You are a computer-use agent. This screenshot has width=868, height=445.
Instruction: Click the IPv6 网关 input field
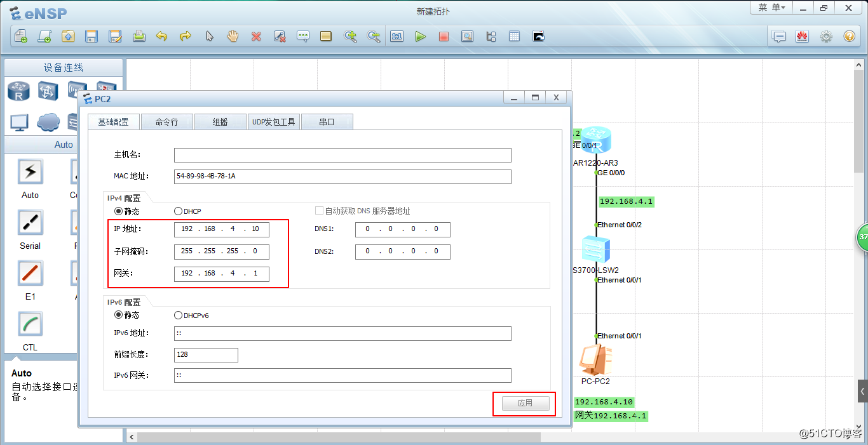pos(342,375)
